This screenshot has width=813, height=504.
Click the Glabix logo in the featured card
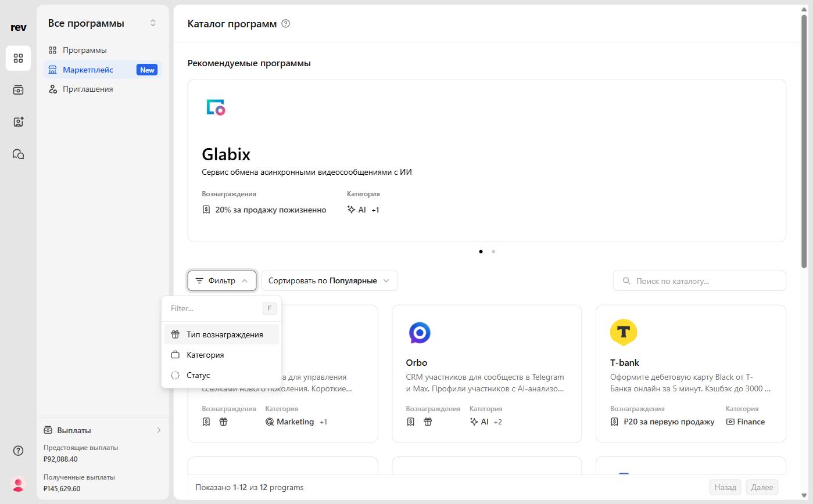(216, 107)
